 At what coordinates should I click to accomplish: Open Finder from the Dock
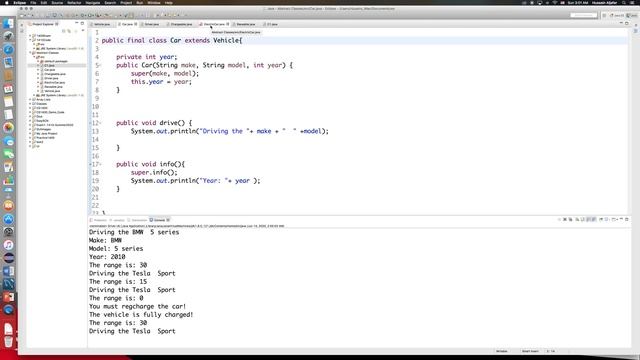point(8,23)
